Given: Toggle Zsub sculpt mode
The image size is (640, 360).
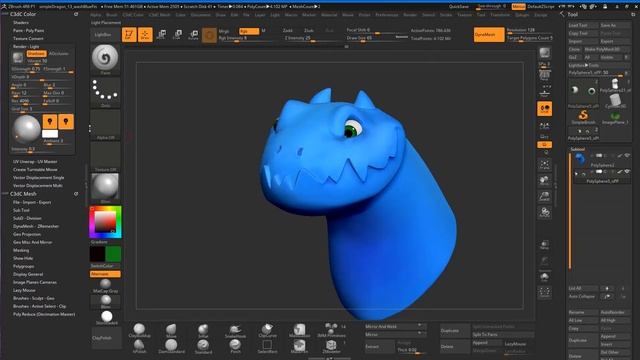Looking at the screenshot, I should point(309,31).
